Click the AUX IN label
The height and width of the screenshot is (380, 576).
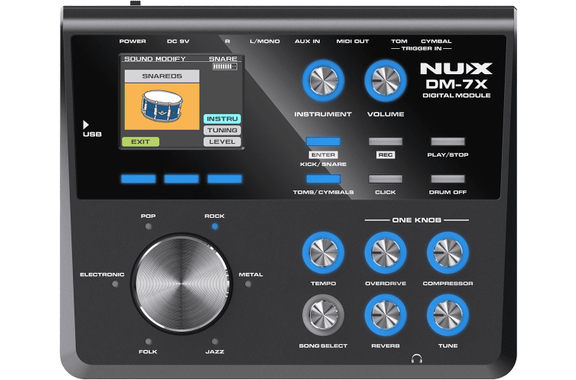[307, 41]
